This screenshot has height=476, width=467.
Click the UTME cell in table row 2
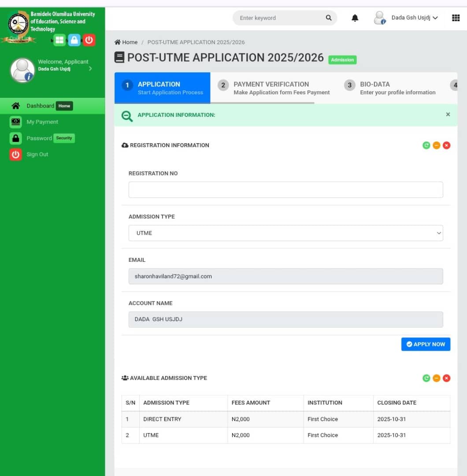coord(183,435)
